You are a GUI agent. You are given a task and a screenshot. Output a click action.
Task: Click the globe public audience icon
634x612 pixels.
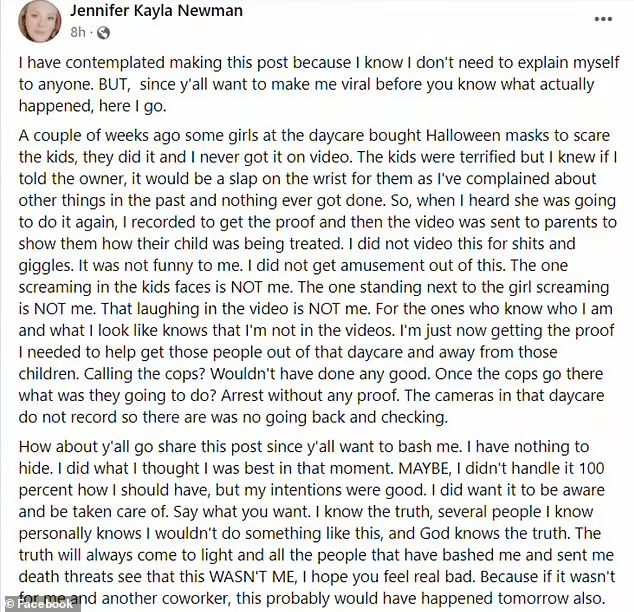point(104,33)
